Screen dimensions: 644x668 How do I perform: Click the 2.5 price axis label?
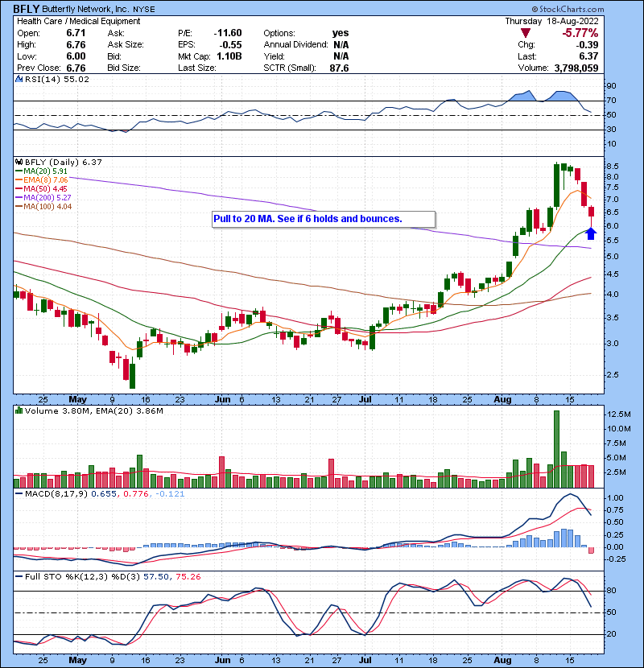pyautogui.click(x=613, y=375)
